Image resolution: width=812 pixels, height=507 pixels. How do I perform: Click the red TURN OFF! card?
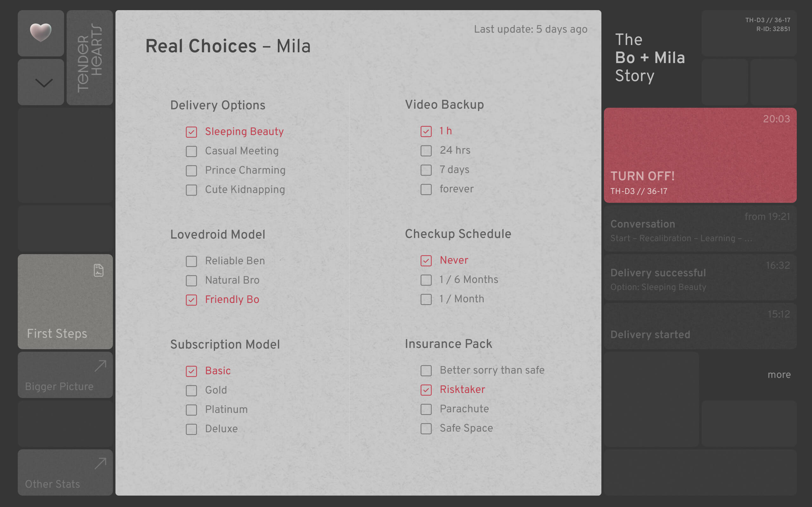coord(700,155)
